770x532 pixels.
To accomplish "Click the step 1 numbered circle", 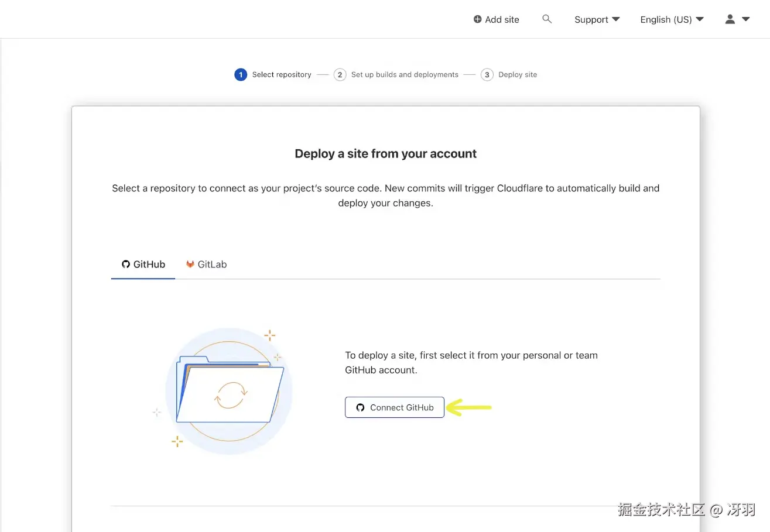I will [x=240, y=75].
